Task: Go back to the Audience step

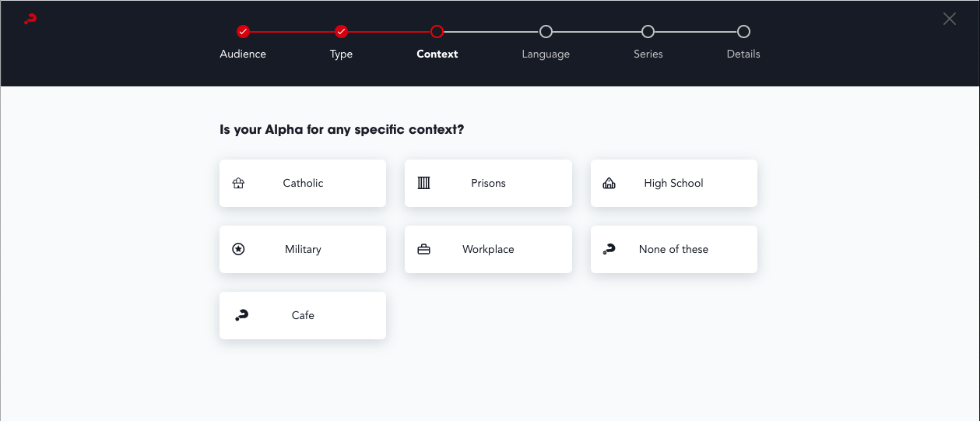Action: (243, 32)
